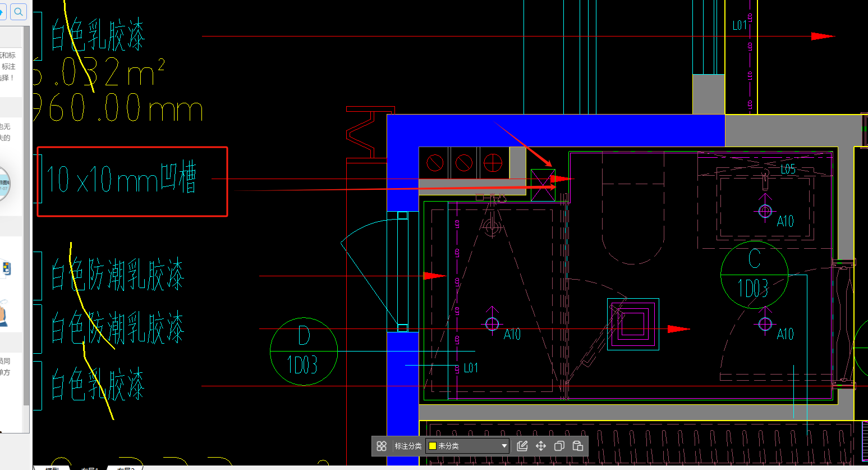Open the four-shapes category icon in annotation toolbar

tap(382, 446)
